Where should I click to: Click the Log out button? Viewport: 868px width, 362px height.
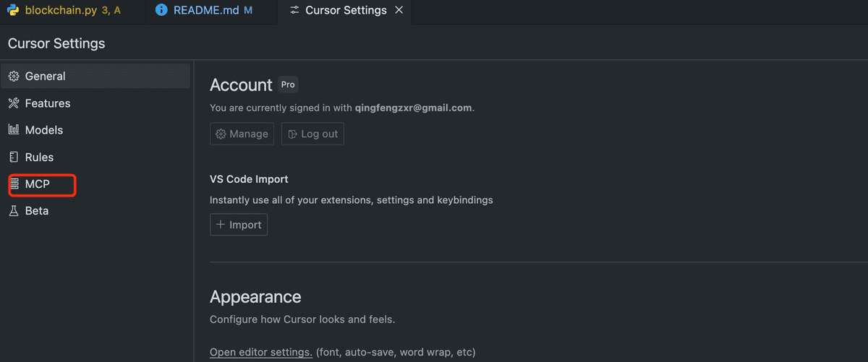(x=312, y=134)
